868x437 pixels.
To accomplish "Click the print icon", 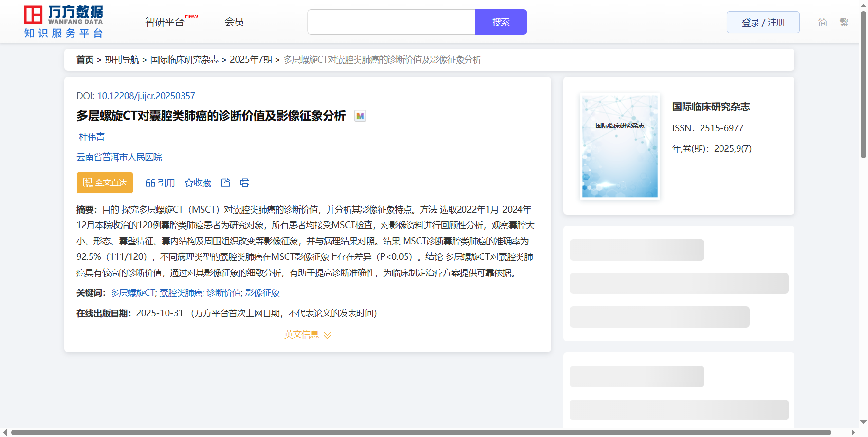I will pos(245,182).
